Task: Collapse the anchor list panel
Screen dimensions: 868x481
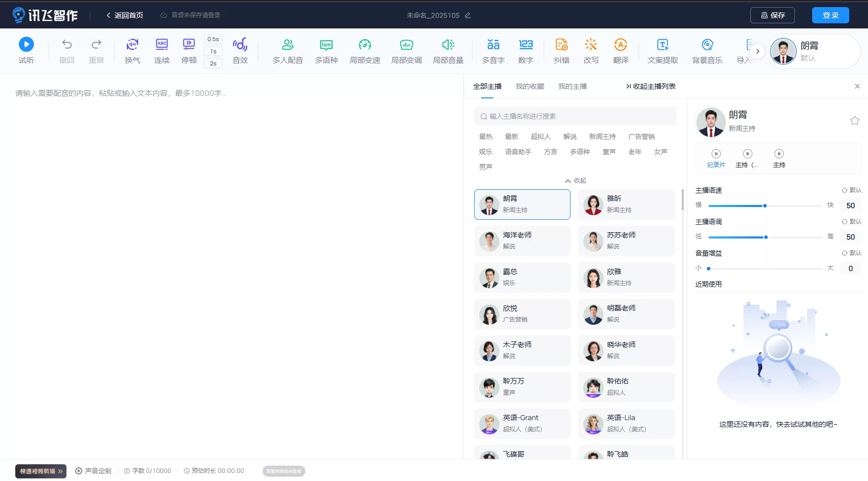Action: [651, 86]
